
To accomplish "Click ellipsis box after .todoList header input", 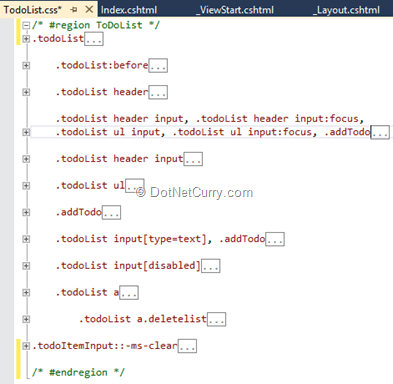I will click(x=193, y=159).
